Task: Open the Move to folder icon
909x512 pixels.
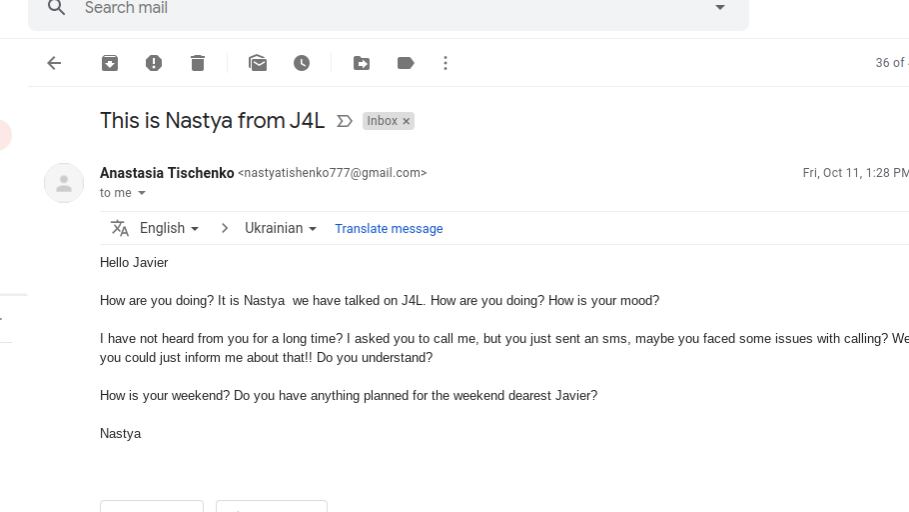Action: tap(361, 63)
